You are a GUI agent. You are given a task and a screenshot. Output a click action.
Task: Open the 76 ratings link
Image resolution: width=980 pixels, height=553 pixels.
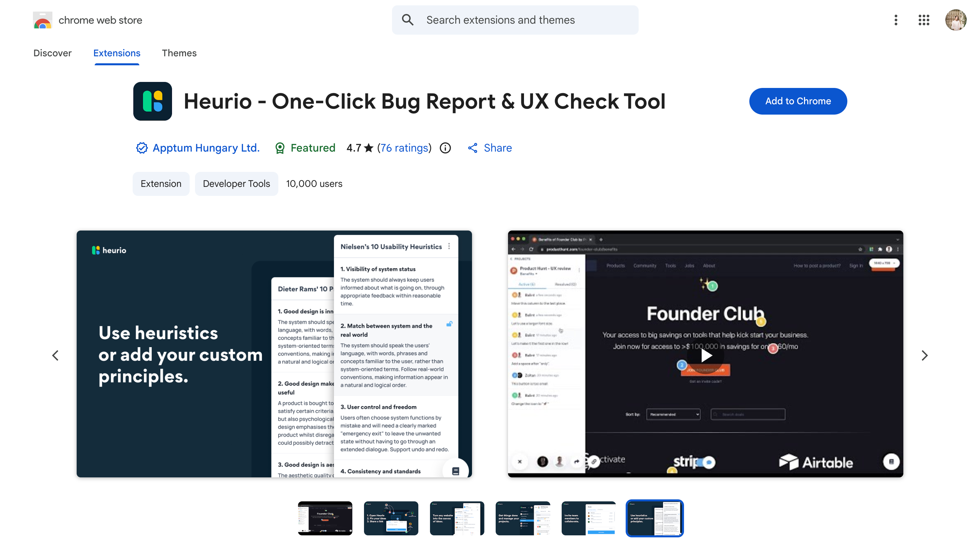pyautogui.click(x=404, y=148)
